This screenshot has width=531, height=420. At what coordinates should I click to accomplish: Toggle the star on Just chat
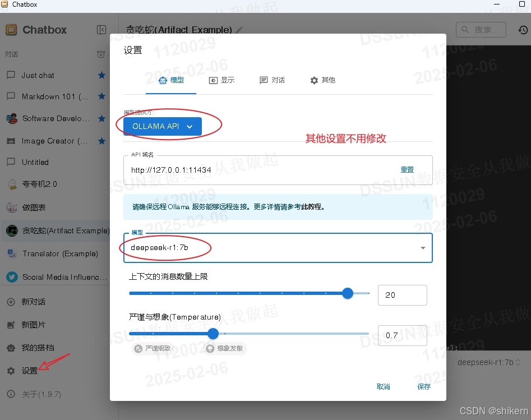pos(101,75)
